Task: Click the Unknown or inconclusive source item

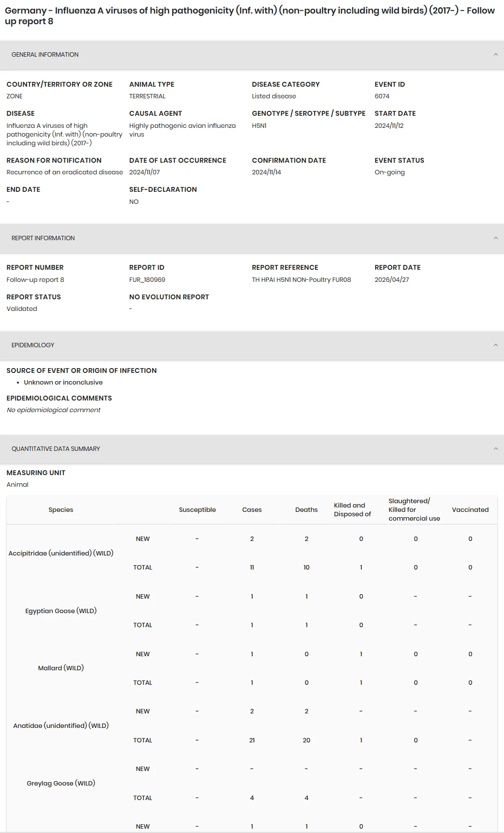Action: pos(63,383)
